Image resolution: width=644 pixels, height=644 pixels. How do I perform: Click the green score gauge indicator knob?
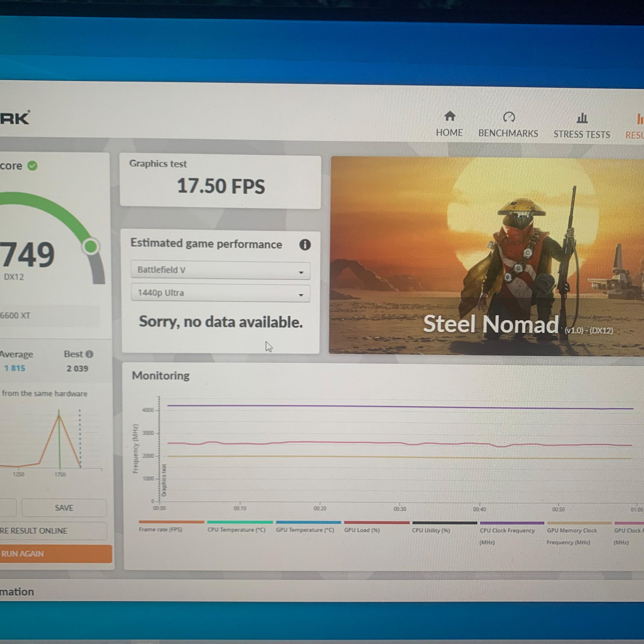91,247
